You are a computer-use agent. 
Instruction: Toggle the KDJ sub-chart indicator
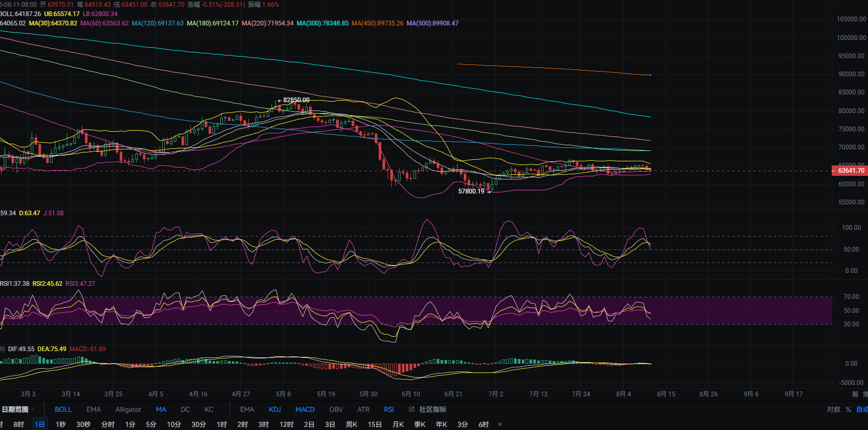point(275,409)
